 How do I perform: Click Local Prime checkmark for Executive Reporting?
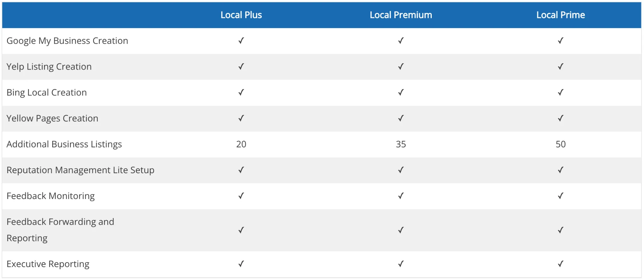(x=561, y=264)
